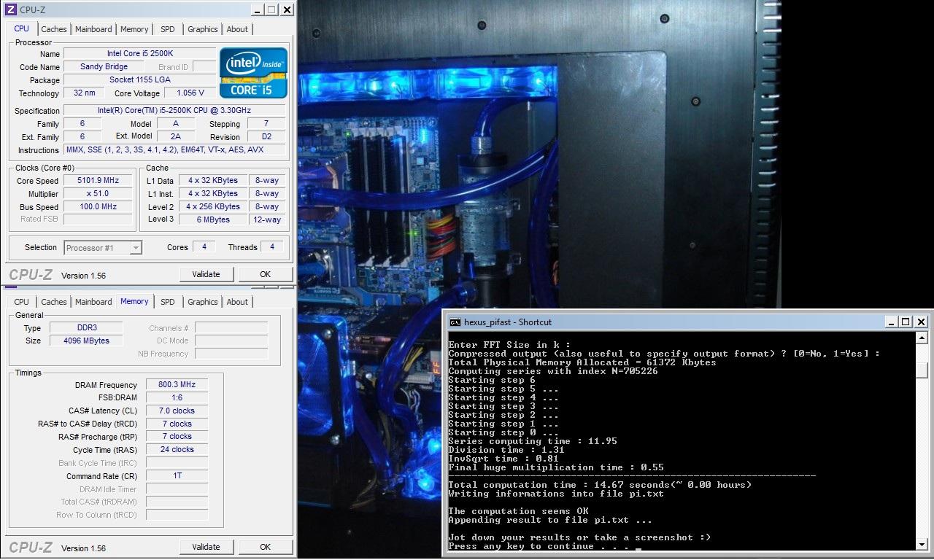934x560 pixels.
Task: Open the Caches tab in upper CPU-Z window
Action: [54, 29]
